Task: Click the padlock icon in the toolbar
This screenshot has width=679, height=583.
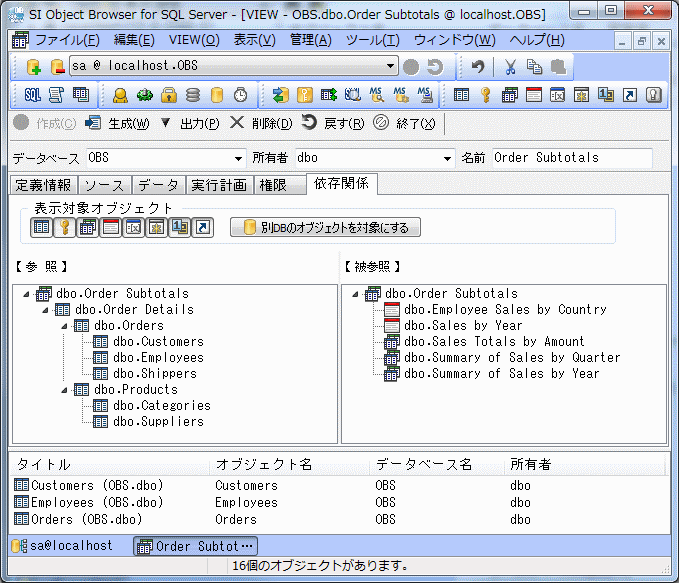Action: (168, 95)
